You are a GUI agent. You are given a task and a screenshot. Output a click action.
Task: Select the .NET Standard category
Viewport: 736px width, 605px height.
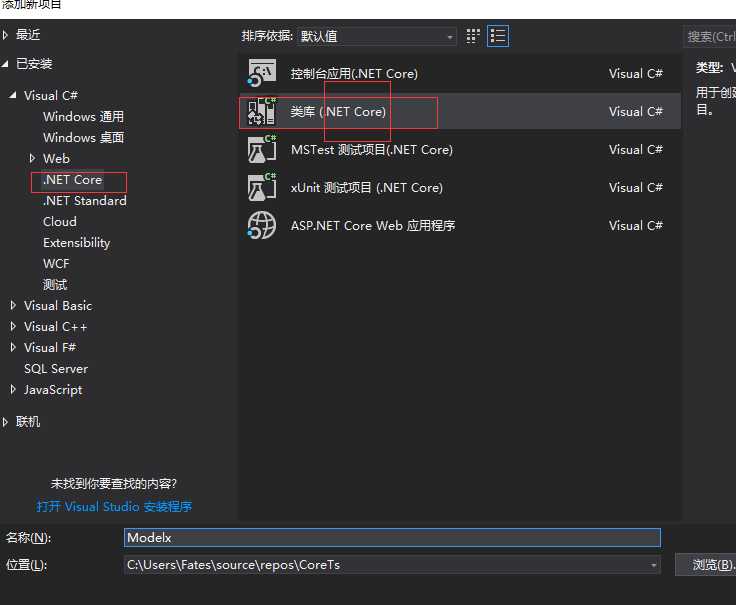(85, 201)
